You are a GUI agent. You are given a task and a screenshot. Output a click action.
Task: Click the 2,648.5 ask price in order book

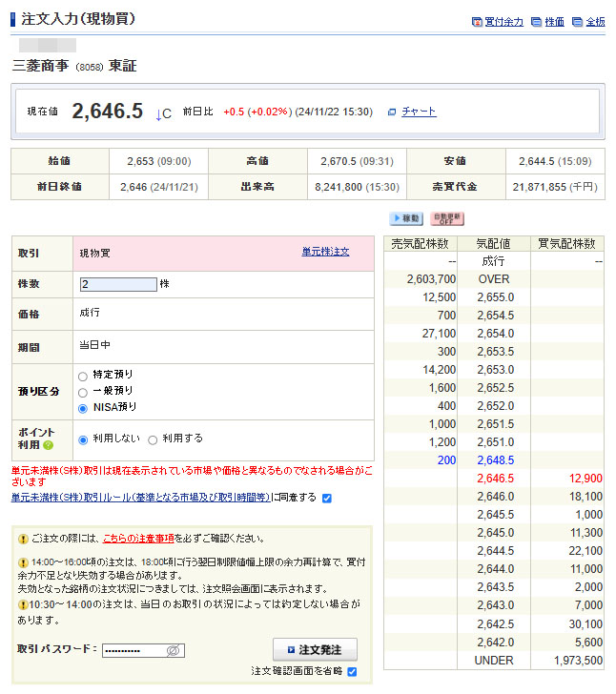[x=494, y=460]
